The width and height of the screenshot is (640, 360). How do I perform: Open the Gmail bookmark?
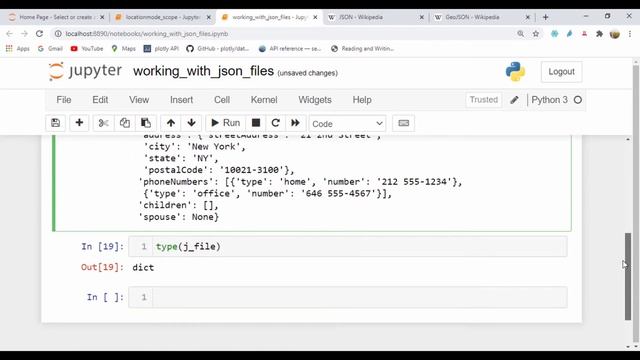[50, 49]
